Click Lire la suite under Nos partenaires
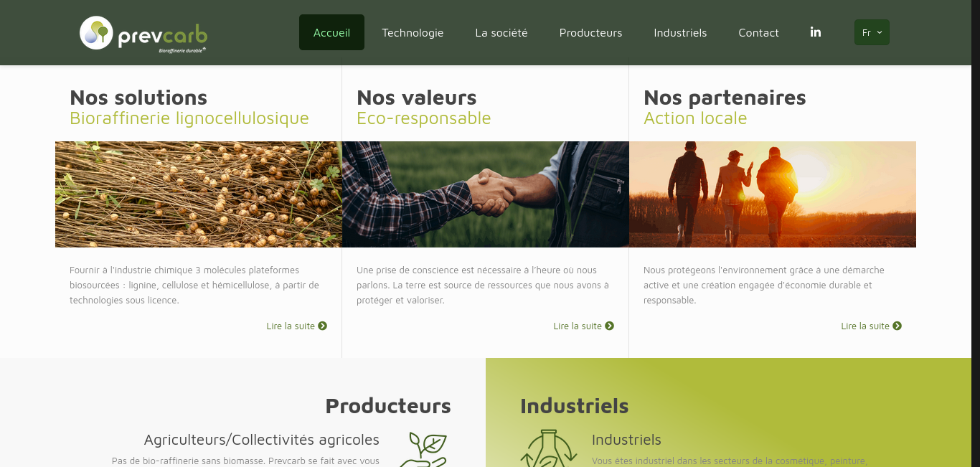 [x=865, y=326]
